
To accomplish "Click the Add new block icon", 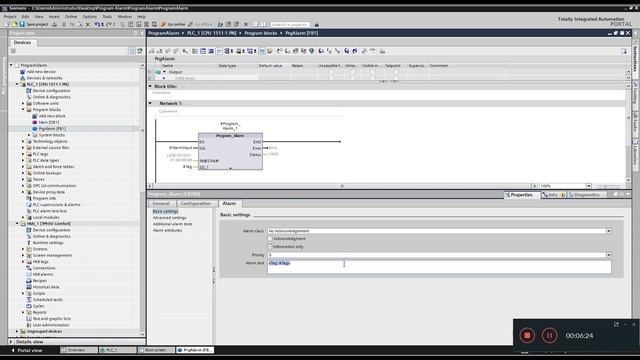I will [35, 116].
